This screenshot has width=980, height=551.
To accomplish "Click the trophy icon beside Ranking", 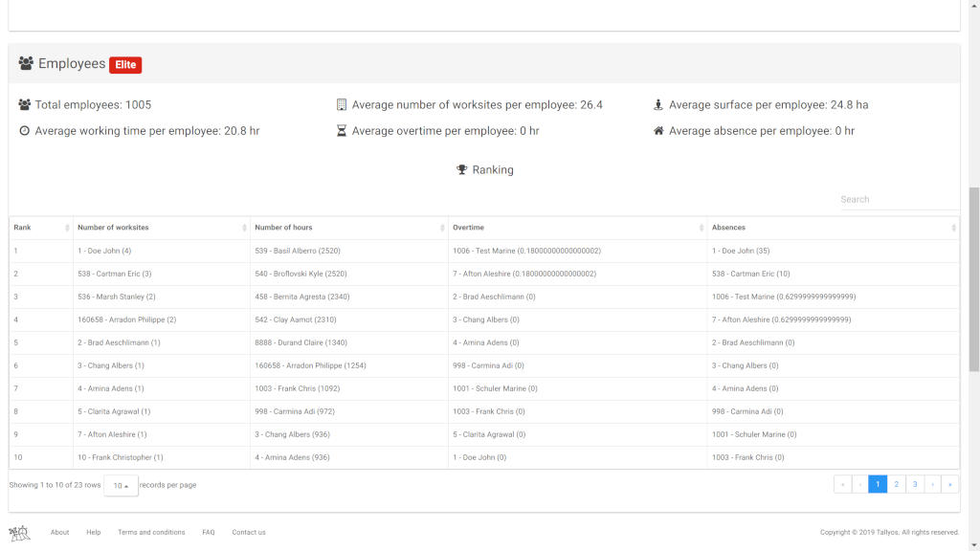I will click(462, 170).
